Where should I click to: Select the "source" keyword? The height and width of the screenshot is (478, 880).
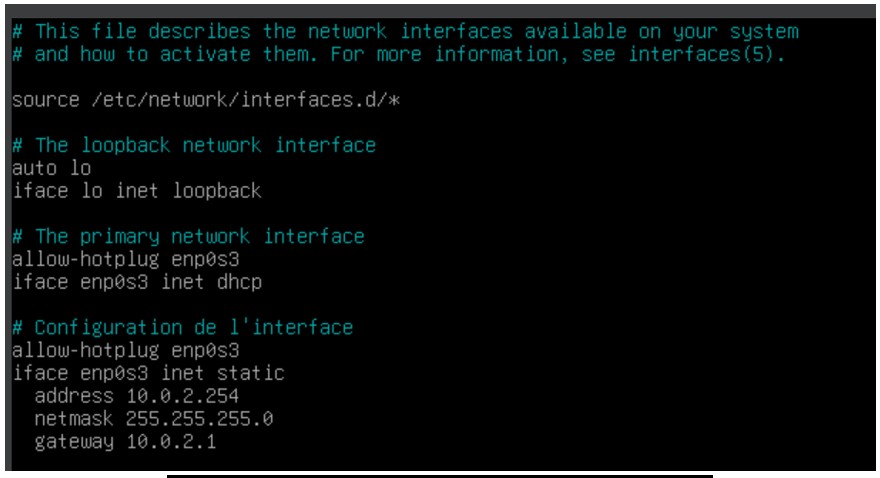pyautogui.click(x=44, y=100)
